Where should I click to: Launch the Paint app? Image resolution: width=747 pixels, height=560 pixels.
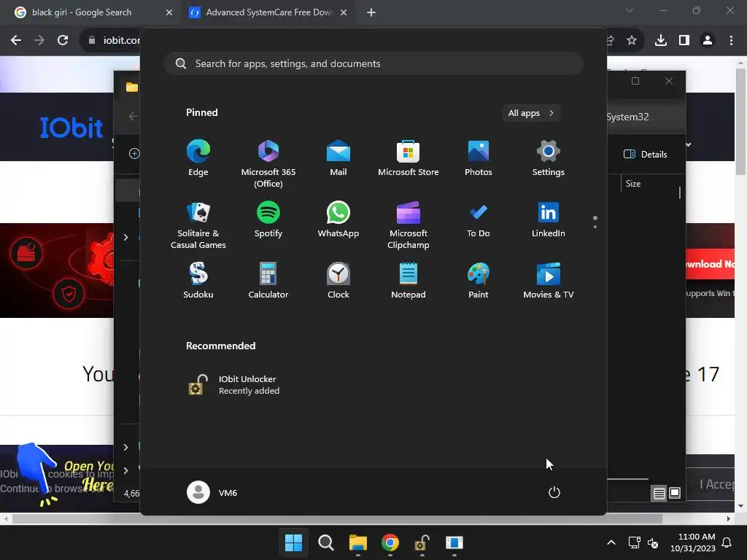pos(479,281)
